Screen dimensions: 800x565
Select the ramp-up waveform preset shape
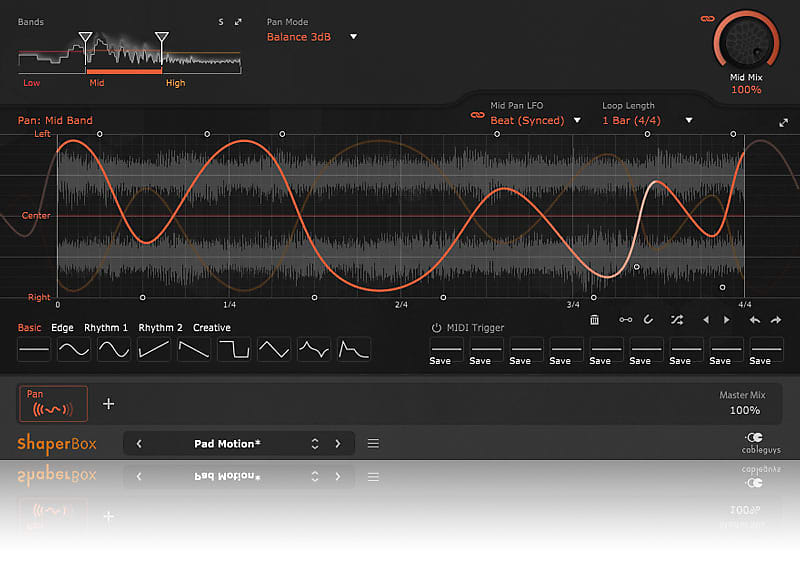tap(154, 349)
